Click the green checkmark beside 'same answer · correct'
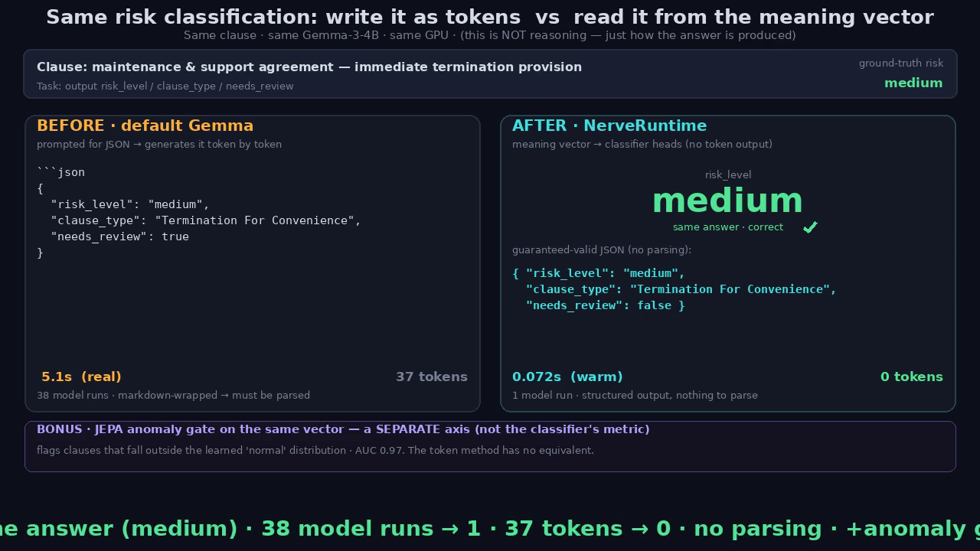980x551 pixels. pos(810,227)
